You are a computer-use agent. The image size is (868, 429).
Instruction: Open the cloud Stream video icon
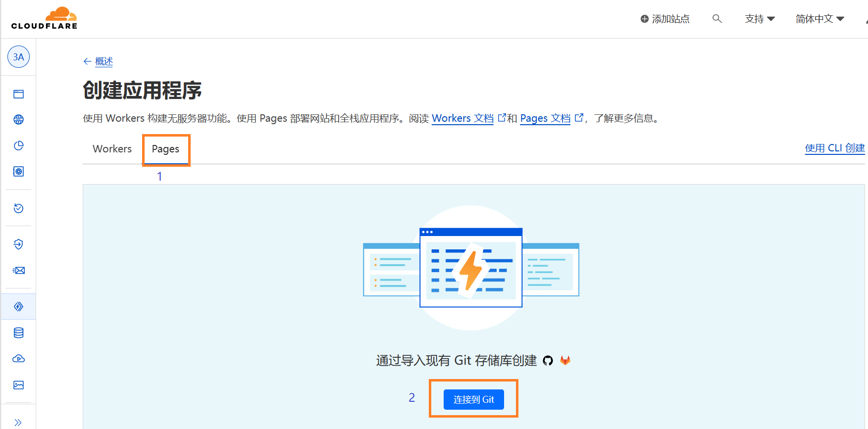click(x=18, y=359)
